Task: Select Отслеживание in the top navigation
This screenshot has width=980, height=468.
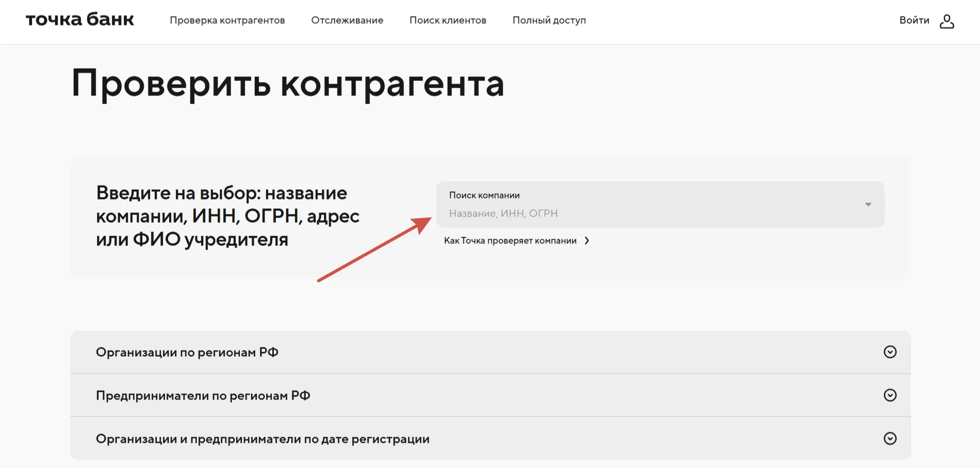Action: coord(347,21)
